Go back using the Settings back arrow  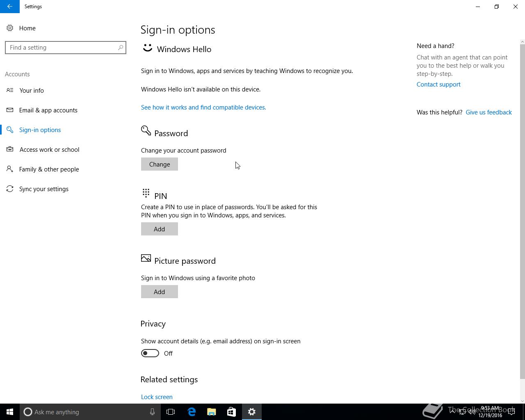9,7
